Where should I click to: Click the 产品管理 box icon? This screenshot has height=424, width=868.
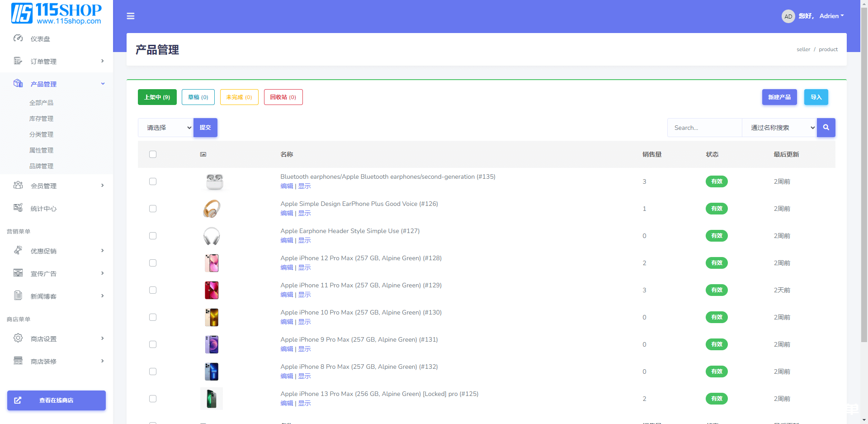tap(18, 83)
